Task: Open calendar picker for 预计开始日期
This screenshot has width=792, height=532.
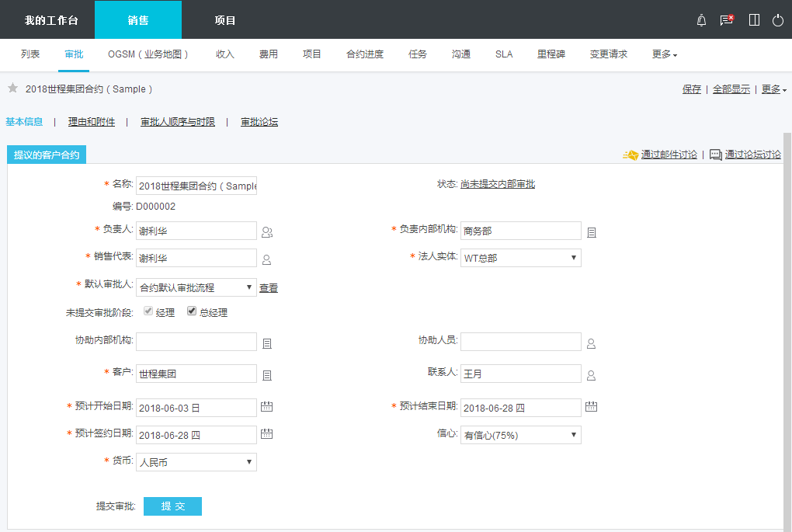Action: (267, 407)
